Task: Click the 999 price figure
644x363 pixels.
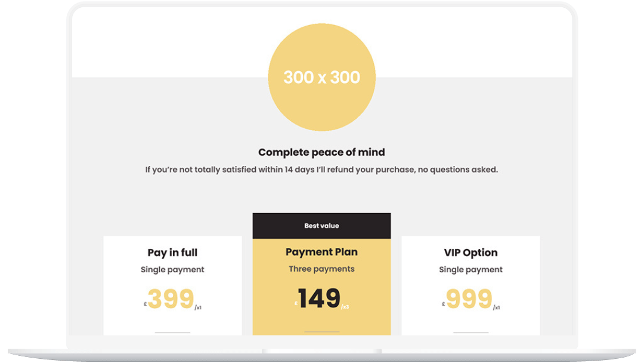Action: (x=469, y=299)
